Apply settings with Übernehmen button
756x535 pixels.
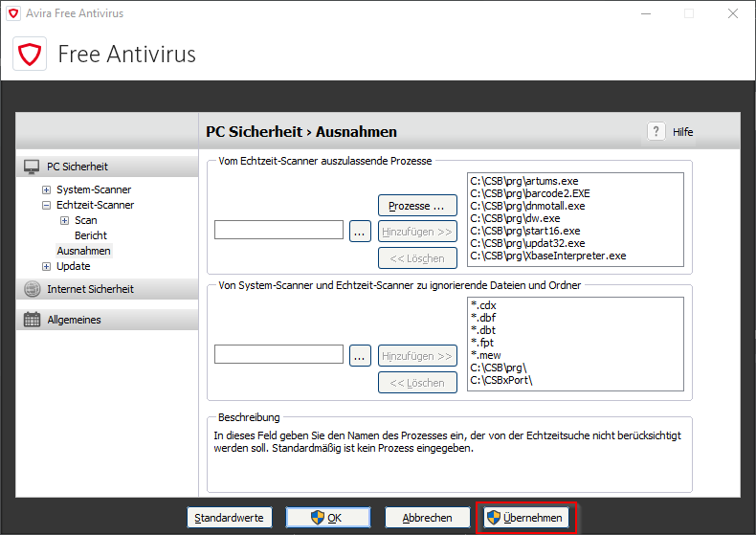(526, 518)
